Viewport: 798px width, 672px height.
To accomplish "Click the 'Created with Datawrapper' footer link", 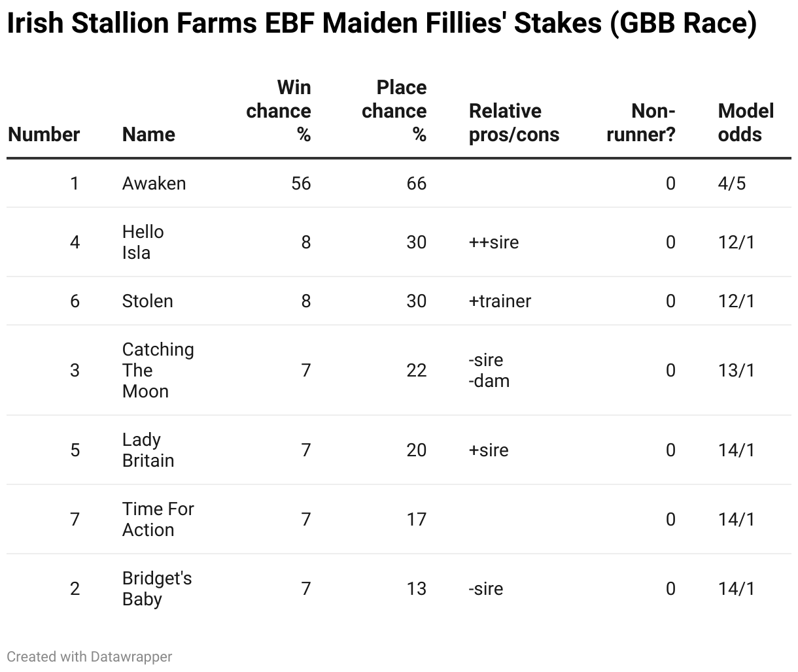I will [x=90, y=656].
